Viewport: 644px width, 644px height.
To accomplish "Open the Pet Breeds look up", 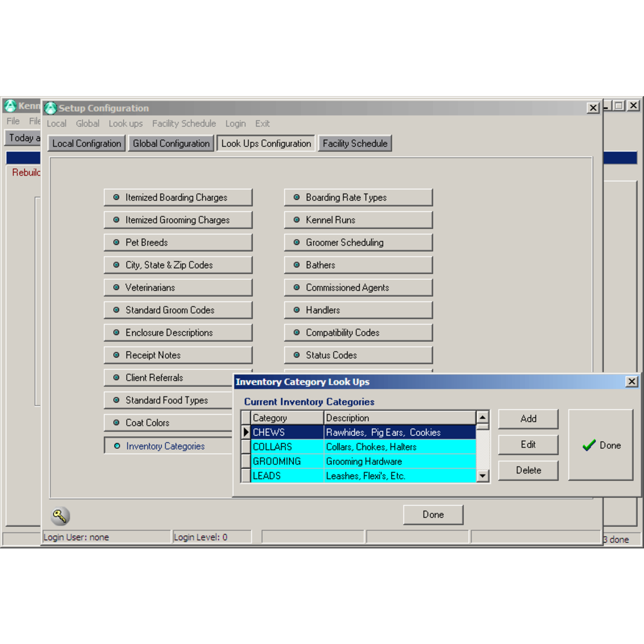I will tap(178, 243).
